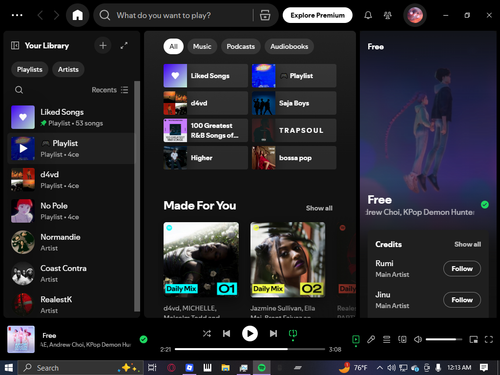Open the lyrics microphone icon
Screen dimensions: 500x375
[x=371, y=340]
